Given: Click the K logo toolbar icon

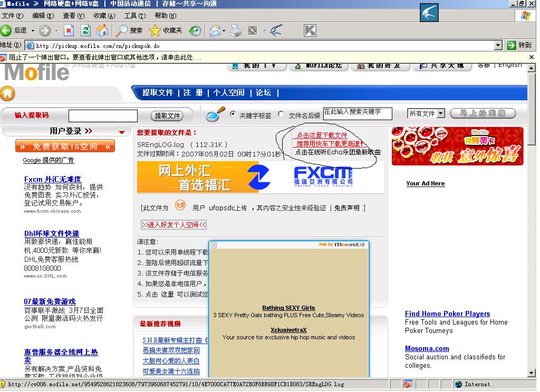Looking at the screenshot, I should pos(310,31).
